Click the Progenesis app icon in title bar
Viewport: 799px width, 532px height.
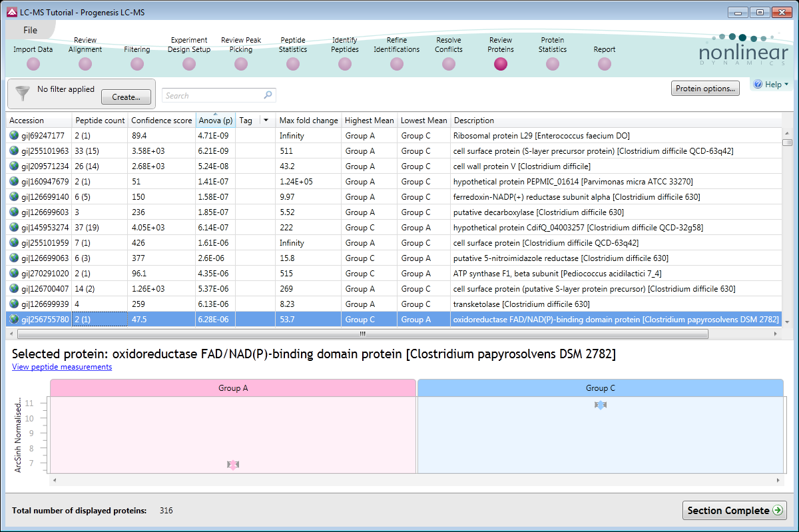tap(11, 12)
